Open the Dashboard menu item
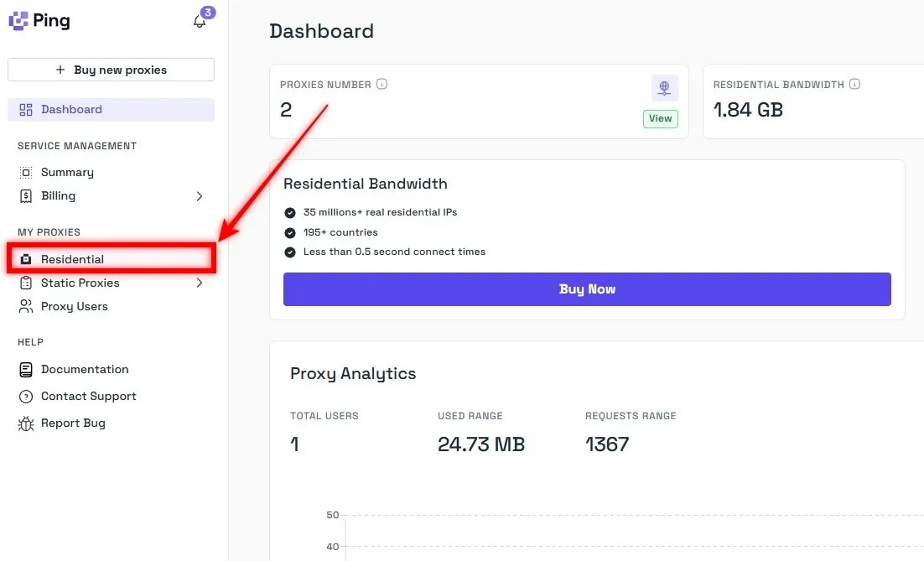Image resolution: width=924 pixels, height=561 pixels. click(x=71, y=110)
